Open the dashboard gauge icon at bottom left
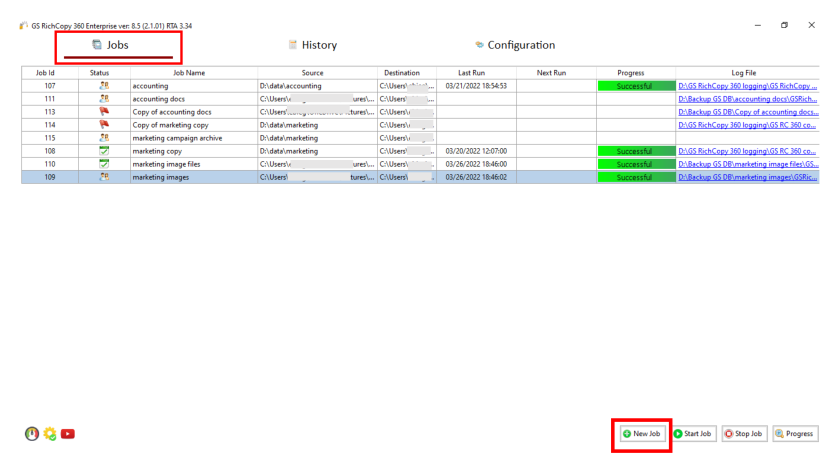 point(32,433)
